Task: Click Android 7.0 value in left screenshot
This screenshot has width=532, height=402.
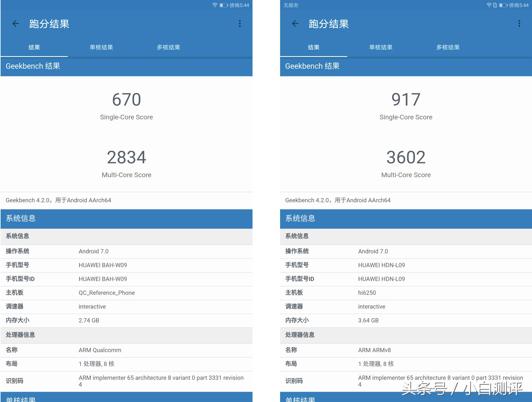Action: [x=93, y=251]
